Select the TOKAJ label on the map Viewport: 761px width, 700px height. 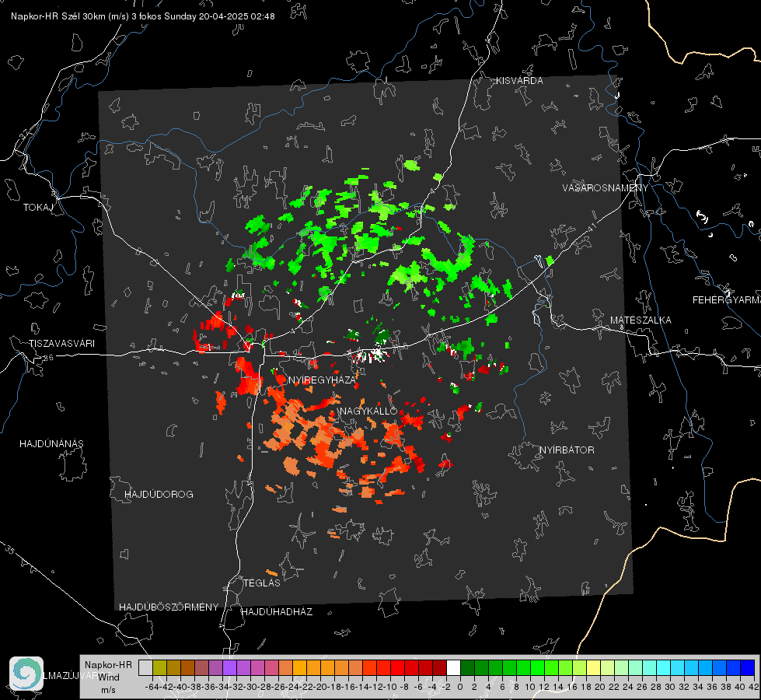tap(38, 208)
